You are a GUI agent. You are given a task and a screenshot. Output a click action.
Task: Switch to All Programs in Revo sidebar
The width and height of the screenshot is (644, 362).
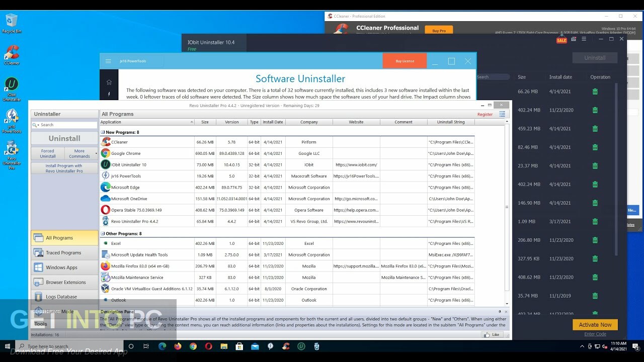tap(64, 238)
